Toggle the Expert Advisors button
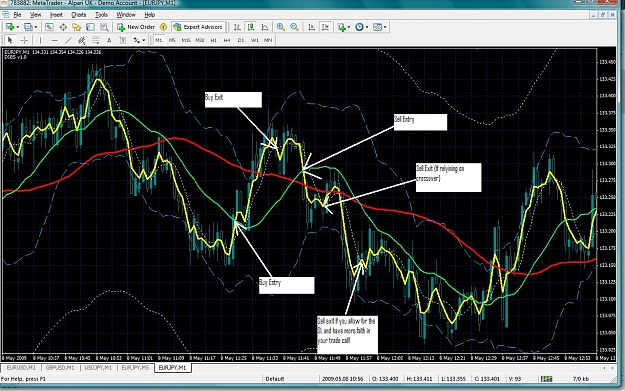This screenshot has width=625, height=391. tap(198, 27)
